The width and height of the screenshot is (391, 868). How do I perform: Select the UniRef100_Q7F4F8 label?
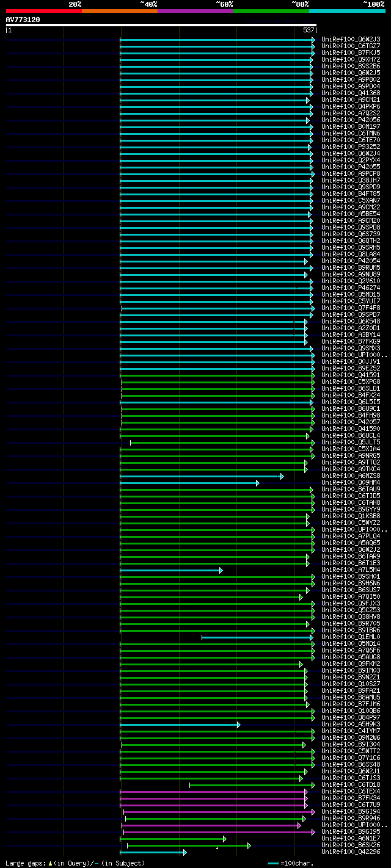[x=351, y=308]
